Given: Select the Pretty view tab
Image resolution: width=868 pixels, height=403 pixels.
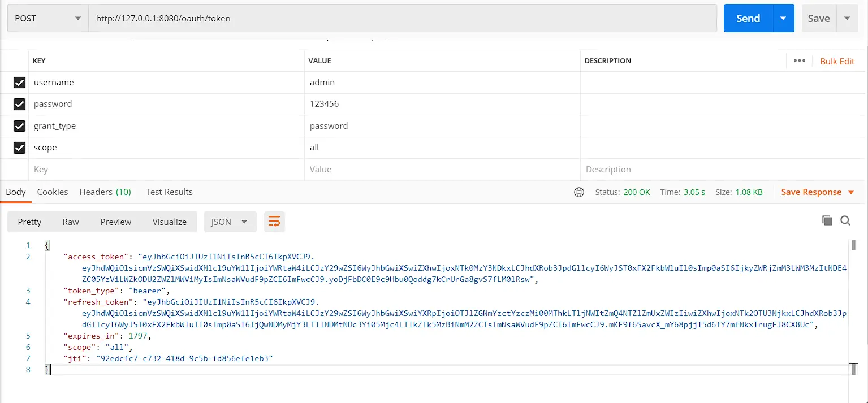Looking at the screenshot, I should coord(29,222).
